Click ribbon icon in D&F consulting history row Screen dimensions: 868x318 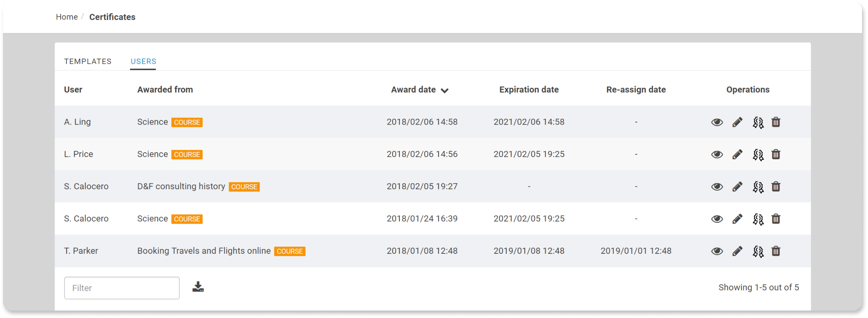(758, 187)
